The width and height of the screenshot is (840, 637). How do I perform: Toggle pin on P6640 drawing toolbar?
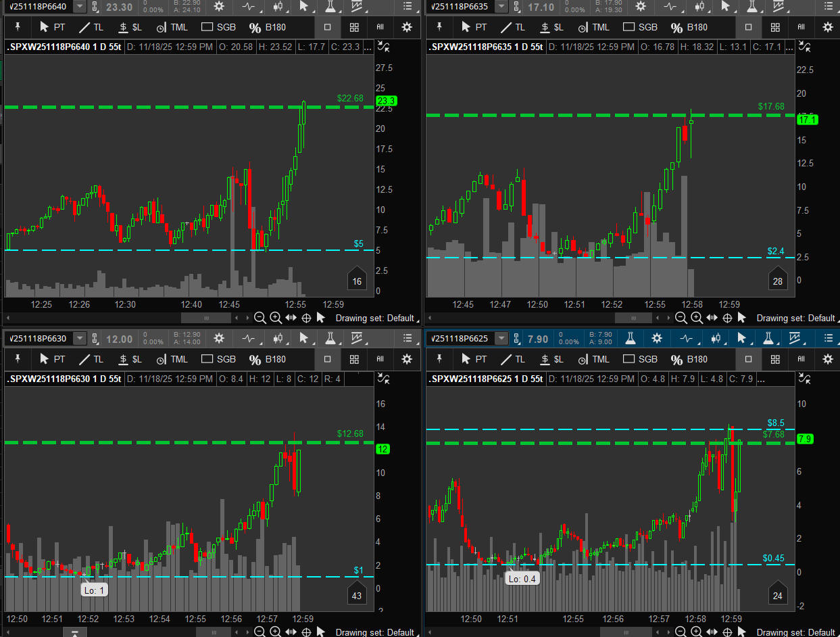18,27
